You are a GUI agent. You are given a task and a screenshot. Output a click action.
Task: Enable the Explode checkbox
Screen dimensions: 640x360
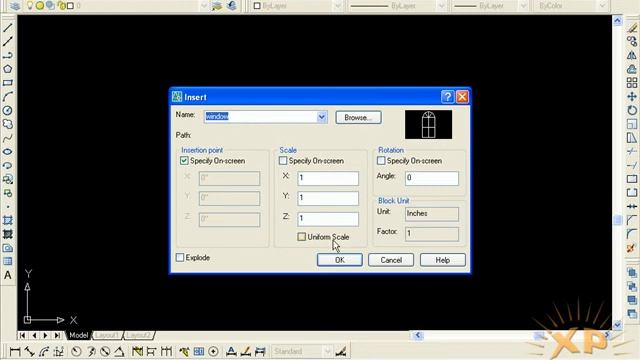click(x=180, y=258)
